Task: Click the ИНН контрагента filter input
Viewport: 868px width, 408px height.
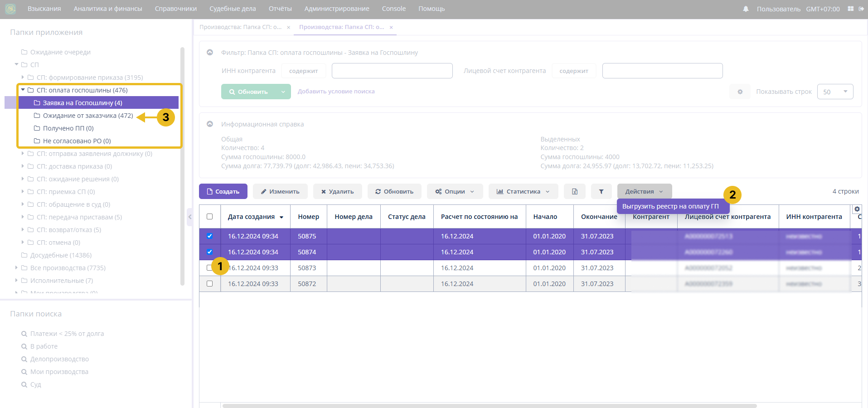Action: [392, 71]
